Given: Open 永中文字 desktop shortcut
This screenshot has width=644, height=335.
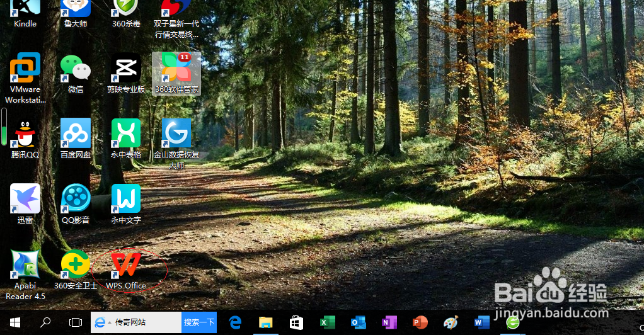Looking at the screenshot, I should point(126,204).
